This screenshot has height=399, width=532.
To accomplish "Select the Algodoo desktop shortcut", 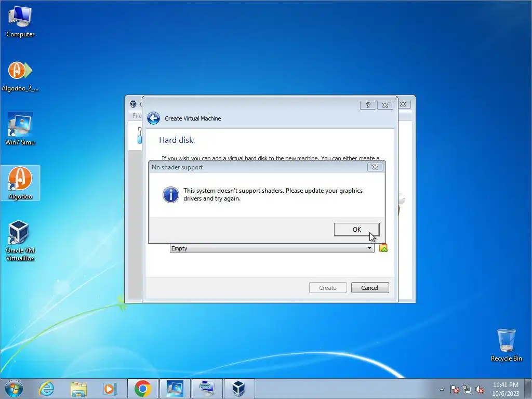I will (x=20, y=183).
